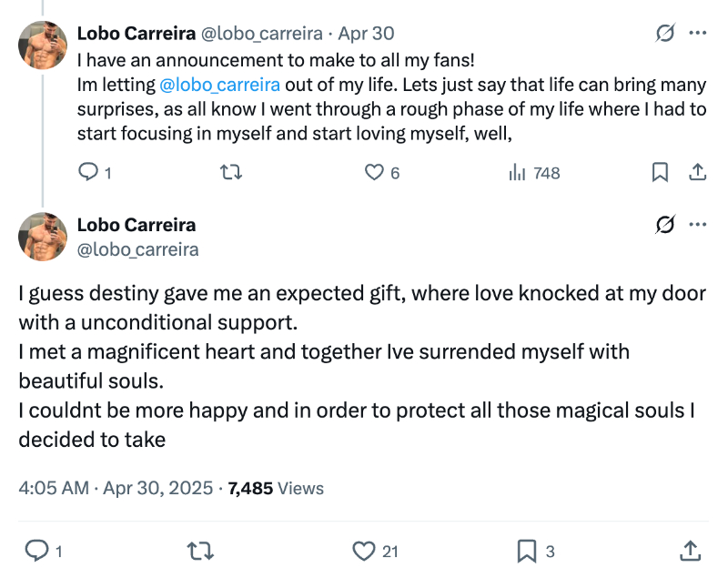The image size is (728, 578).
Task: Open Lobo Carreira profile from main tweet name
Action: pyautogui.click(x=136, y=225)
